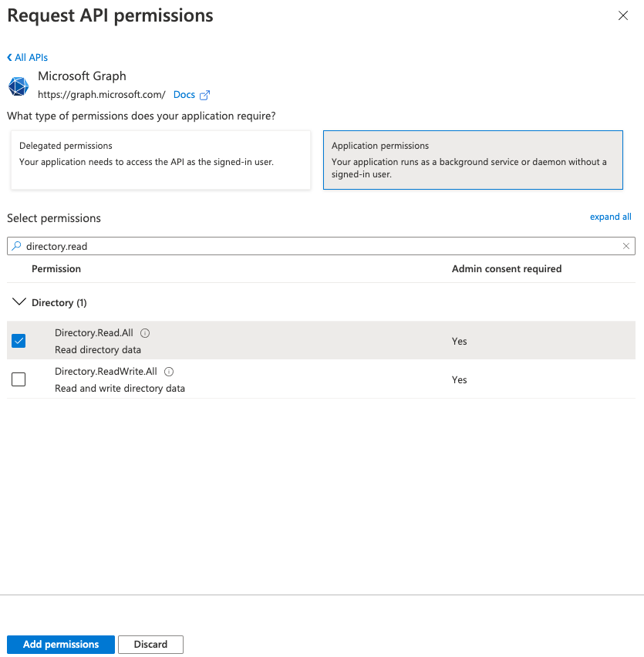Click the Permission column header

56,268
